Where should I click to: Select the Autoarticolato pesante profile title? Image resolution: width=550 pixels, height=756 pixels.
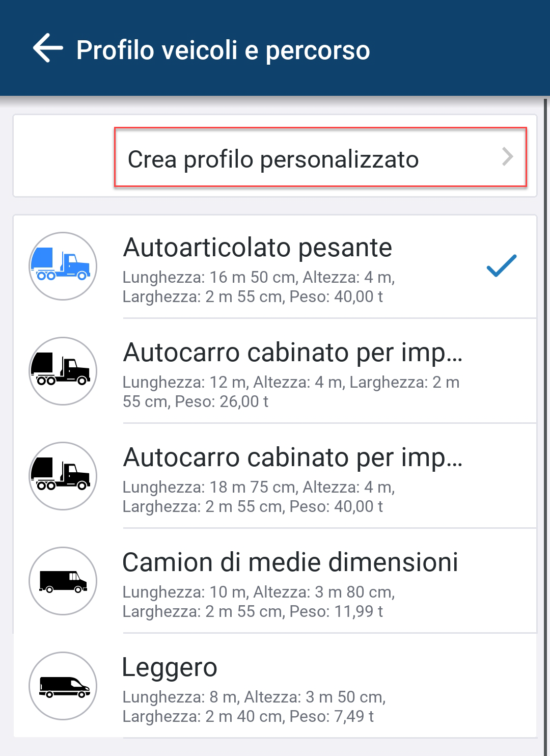[x=258, y=248]
